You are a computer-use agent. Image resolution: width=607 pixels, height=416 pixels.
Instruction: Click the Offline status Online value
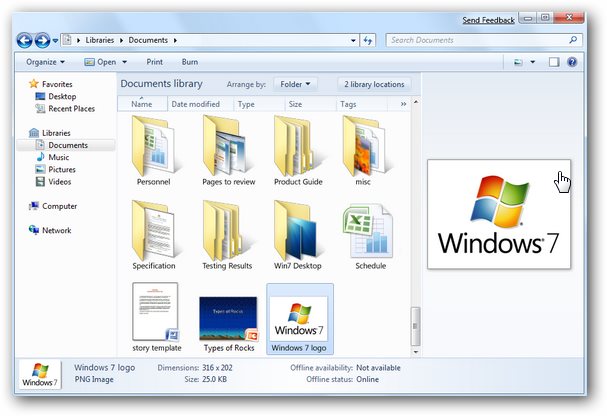[367, 379]
